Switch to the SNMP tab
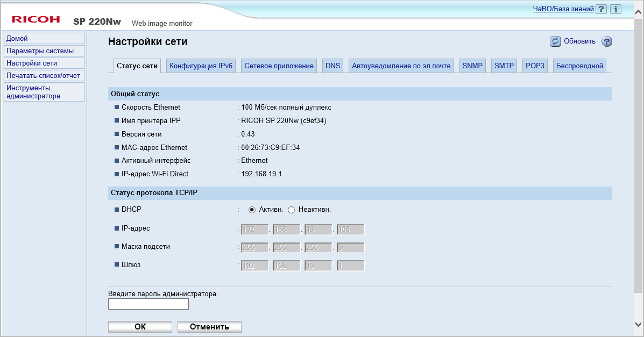This screenshot has width=644, height=337. 472,66
